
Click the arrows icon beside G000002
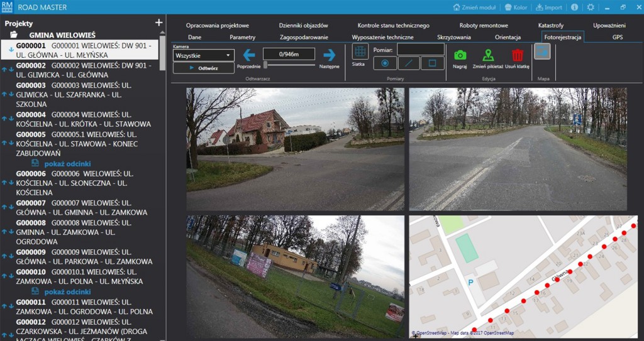[x=8, y=70]
